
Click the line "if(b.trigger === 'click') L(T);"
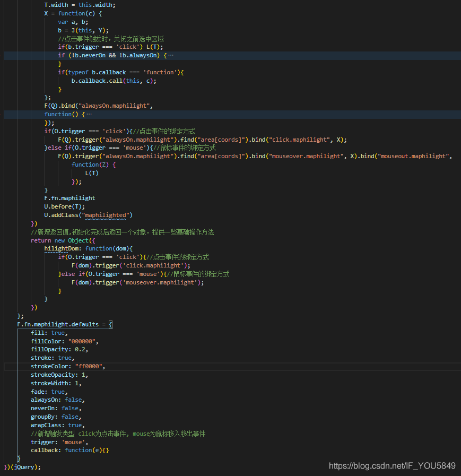(x=110, y=47)
